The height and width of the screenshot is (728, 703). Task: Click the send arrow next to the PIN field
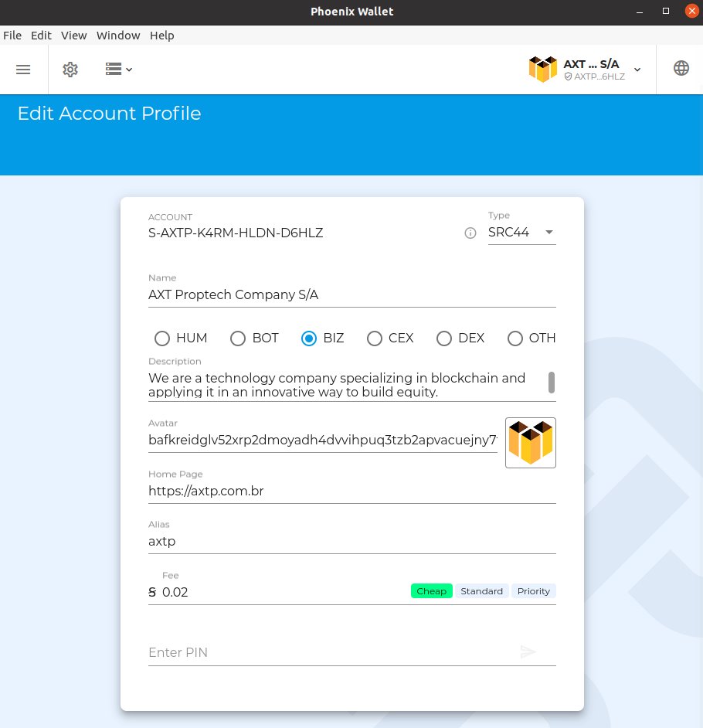click(528, 651)
